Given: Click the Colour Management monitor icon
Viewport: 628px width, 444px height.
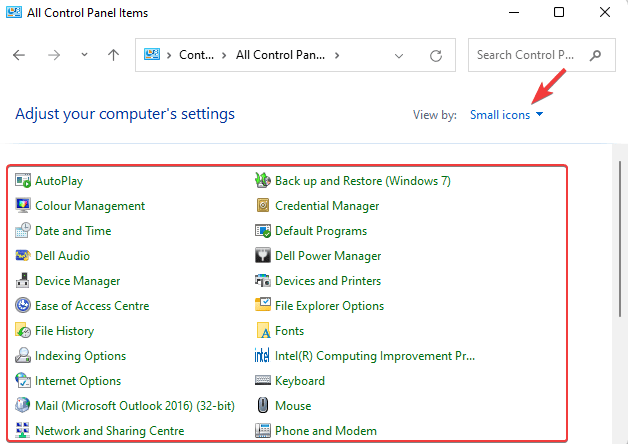Looking at the screenshot, I should [x=23, y=206].
